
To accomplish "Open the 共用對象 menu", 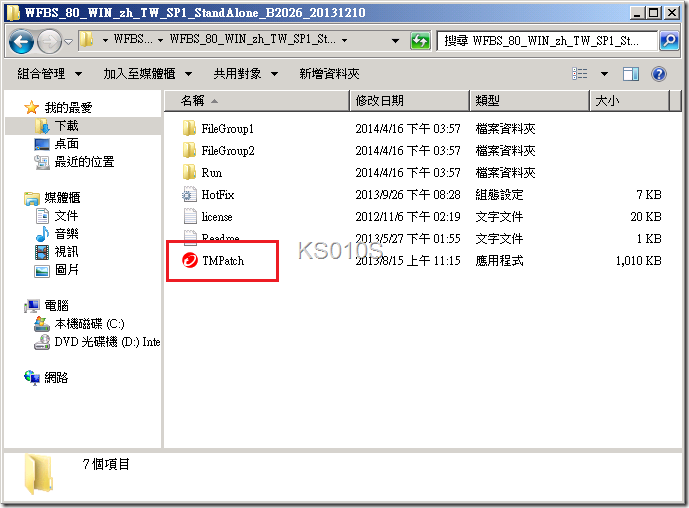I will 245,74.
